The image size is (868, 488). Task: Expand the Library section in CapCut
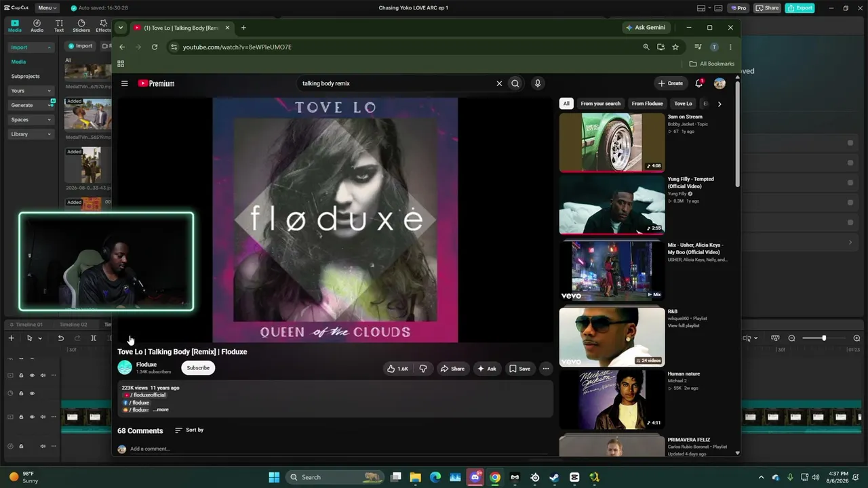pos(49,134)
